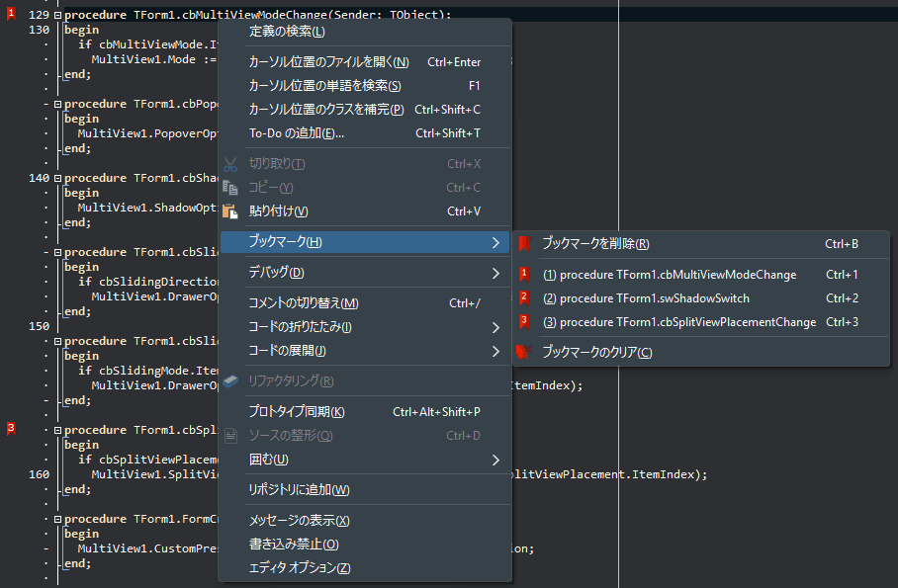
Task: Click the MultiView1.ShadowOpt code line
Action: click(x=147, y=208)
